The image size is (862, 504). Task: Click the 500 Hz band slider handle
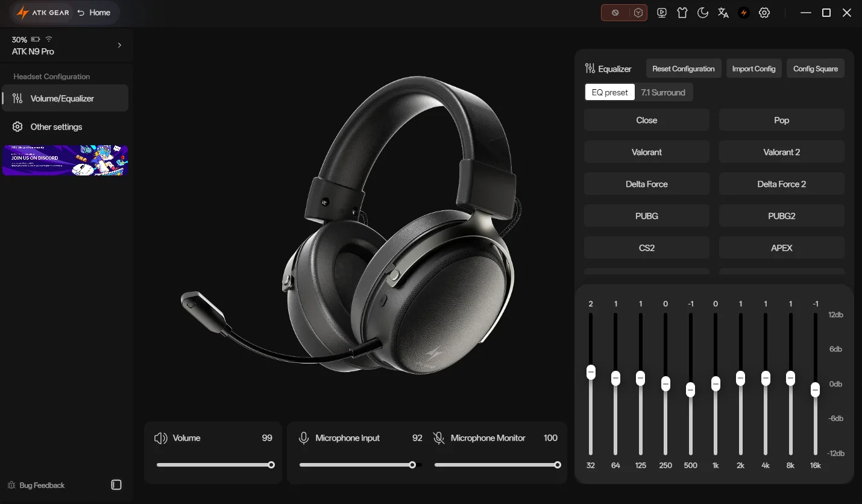[691, 389]
